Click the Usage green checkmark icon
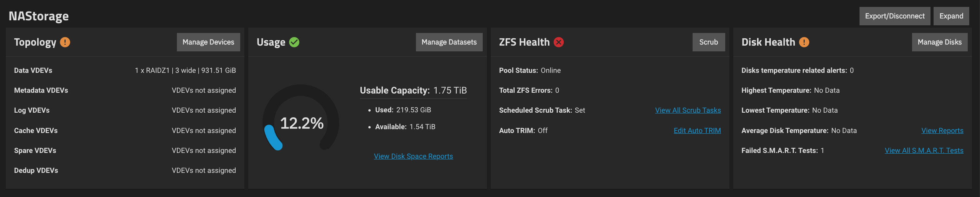 click(294, 42)
